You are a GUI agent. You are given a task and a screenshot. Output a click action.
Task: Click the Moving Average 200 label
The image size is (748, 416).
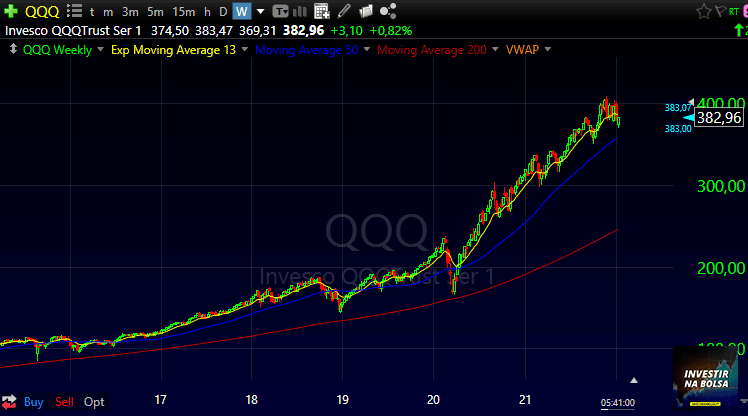432,50
